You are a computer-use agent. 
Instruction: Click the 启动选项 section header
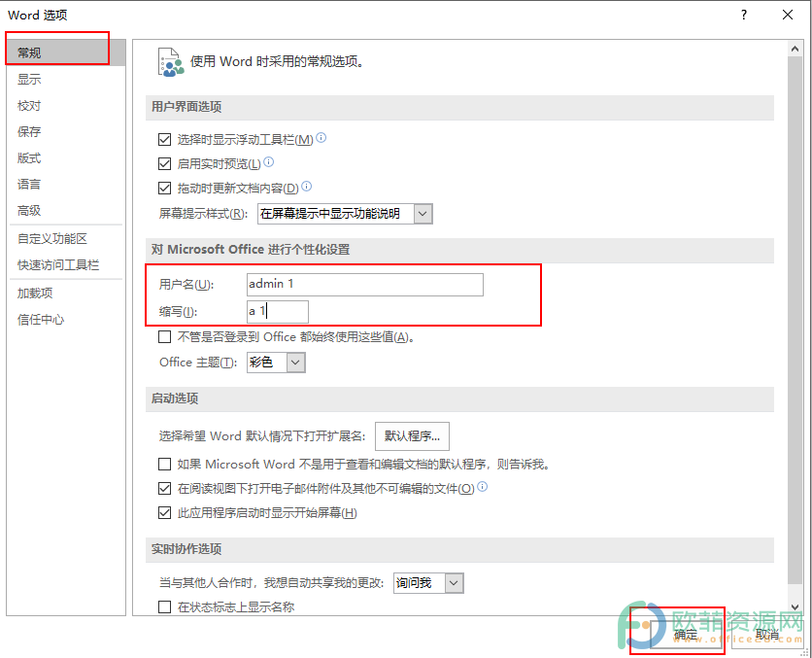point(459,398)
